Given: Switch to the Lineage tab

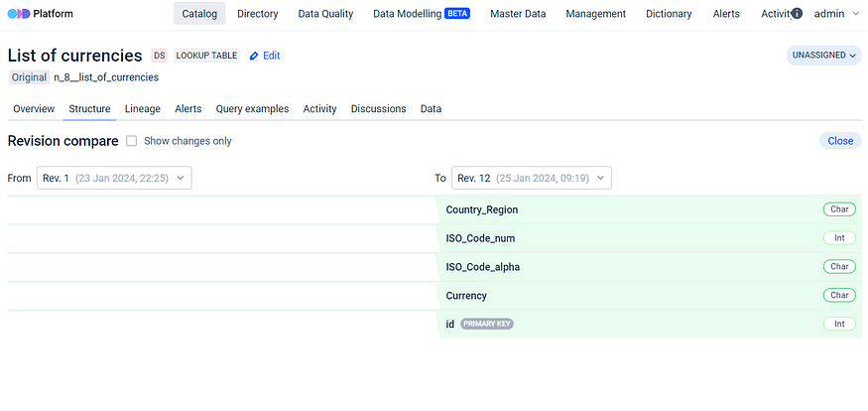Looking at the screenshot, I should click(x=142, y=109).
